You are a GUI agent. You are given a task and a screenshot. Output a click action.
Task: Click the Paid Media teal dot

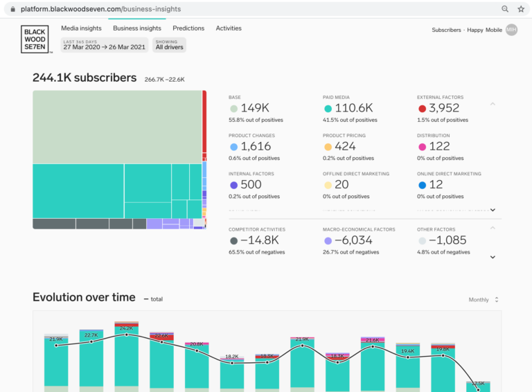[328, 109]
